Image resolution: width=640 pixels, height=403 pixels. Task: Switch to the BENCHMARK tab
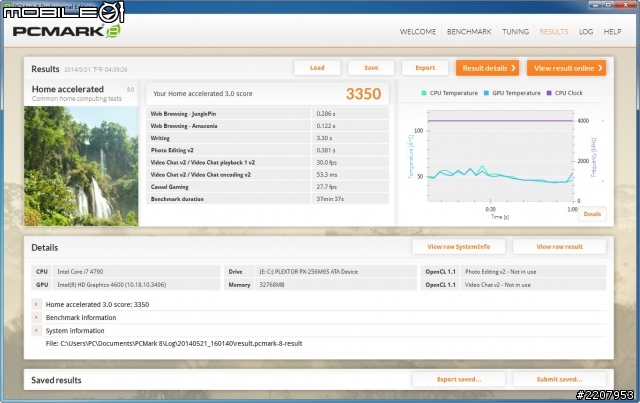click(469, 32)
